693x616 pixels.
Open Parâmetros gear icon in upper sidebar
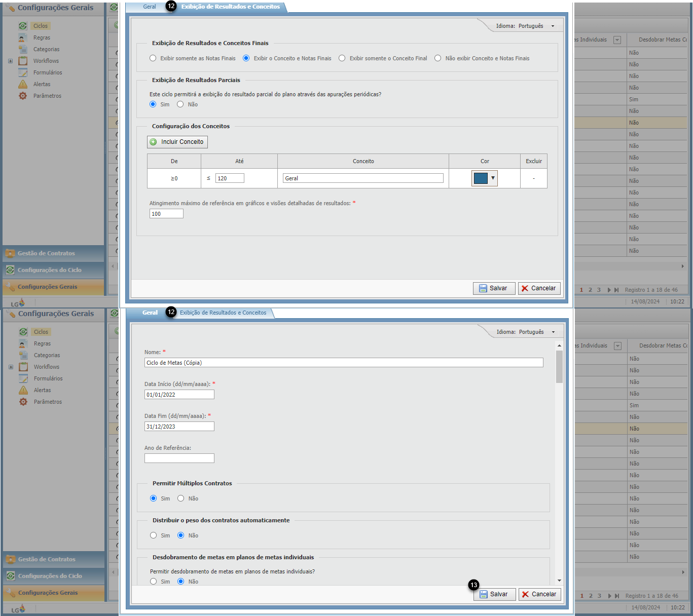[23, 96]
